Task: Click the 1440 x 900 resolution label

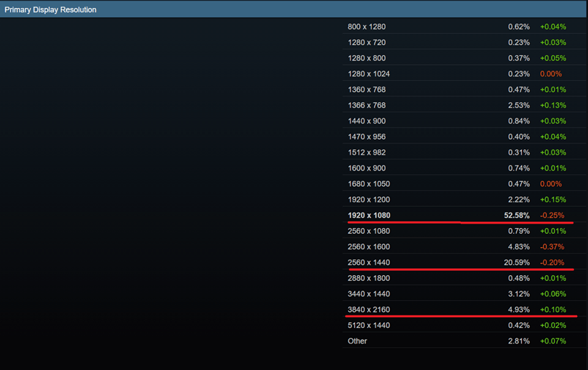Action: pyautogui.click(x=366, y=121)
